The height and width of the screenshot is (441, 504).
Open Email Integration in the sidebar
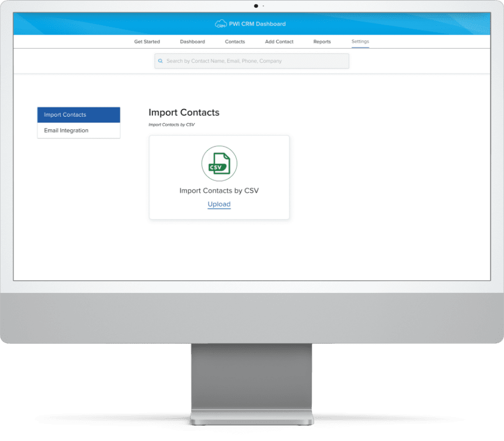[x=79, y=131]
